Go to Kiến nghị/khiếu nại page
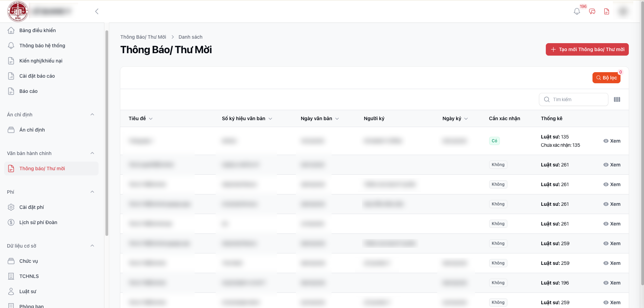Image resolution: width=644 pixels, height=308 pixels. tap(41, 61)
